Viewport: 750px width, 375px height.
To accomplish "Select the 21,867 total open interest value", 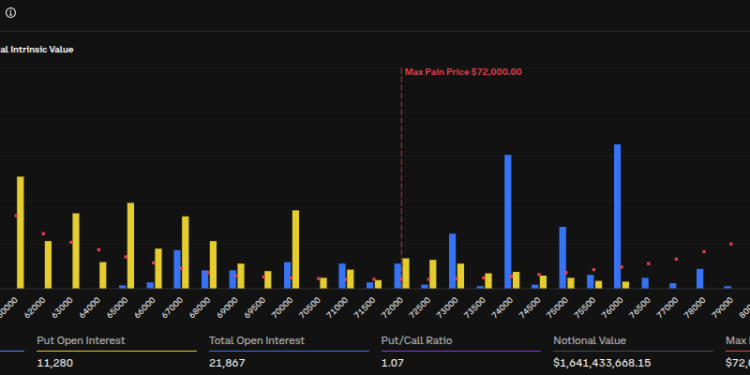I will pyautogui.click(x=227, y=363).
